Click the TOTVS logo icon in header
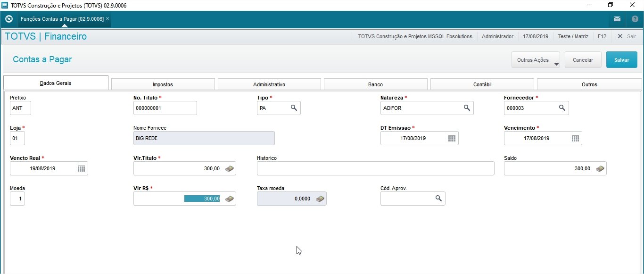The width and height of the screenshot is (644, 274). click(x=8, y=19)
